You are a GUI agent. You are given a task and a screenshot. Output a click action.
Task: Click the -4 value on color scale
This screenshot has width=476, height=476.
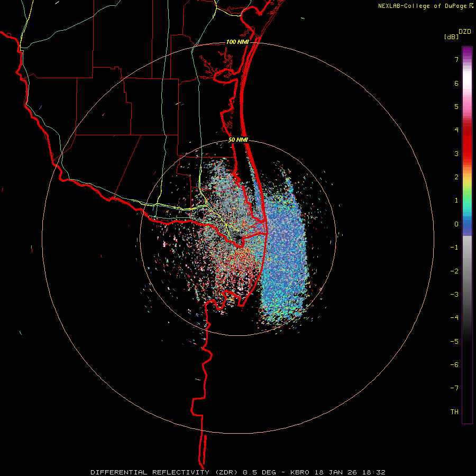(454, 318)
